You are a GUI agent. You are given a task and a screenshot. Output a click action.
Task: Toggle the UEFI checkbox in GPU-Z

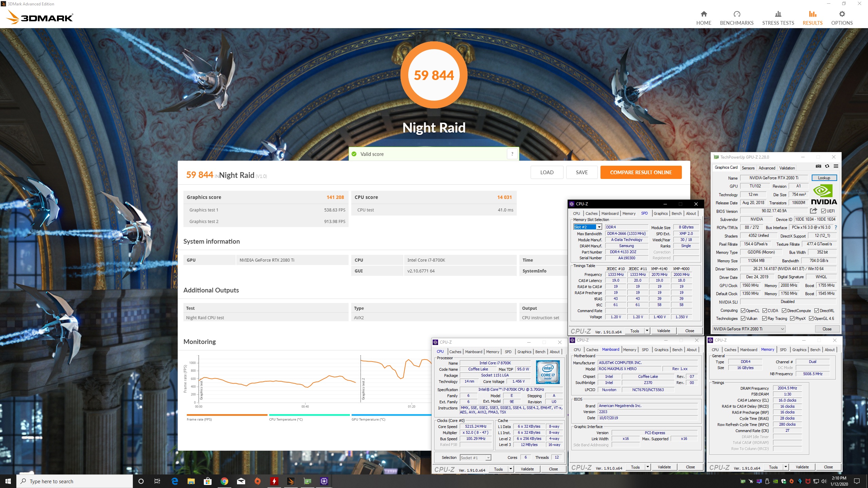point(823,211)
